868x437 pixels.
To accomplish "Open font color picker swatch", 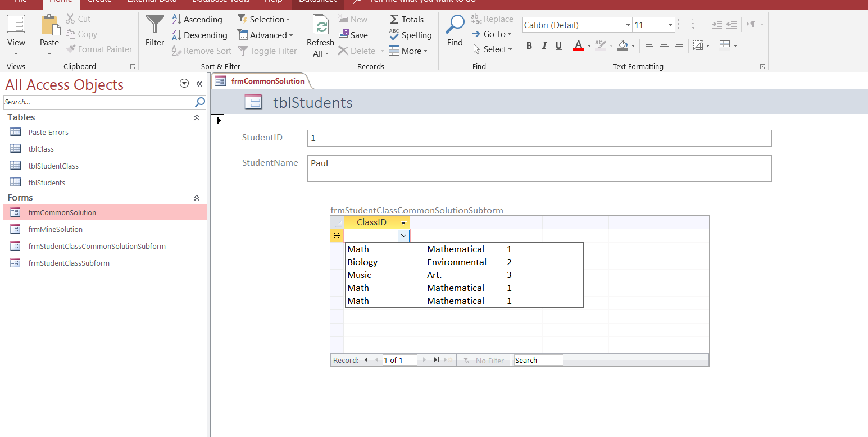I will click(578, 46).
